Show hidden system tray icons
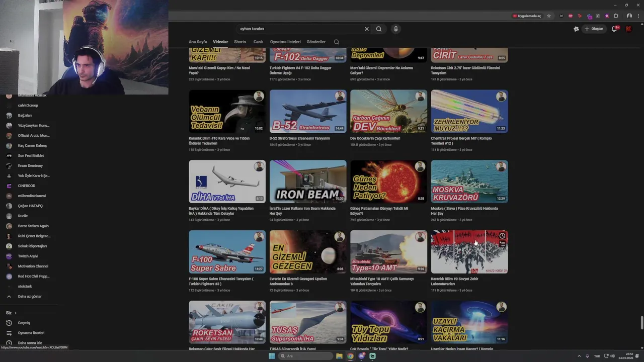 coord(579,356)
